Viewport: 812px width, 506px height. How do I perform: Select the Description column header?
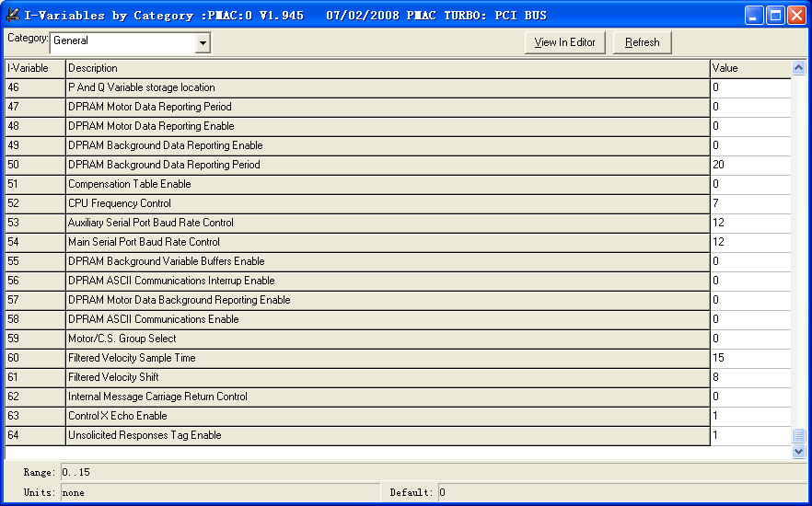point(388,68)
